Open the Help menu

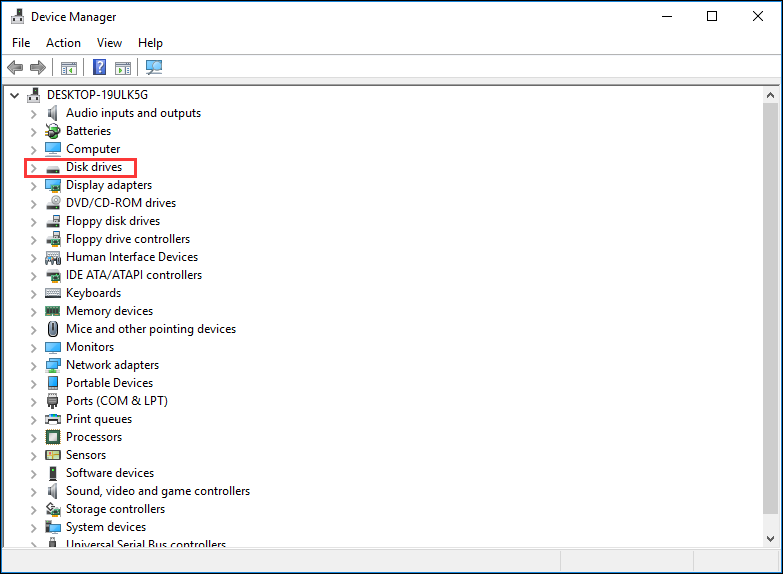click(x=150, y=43)
